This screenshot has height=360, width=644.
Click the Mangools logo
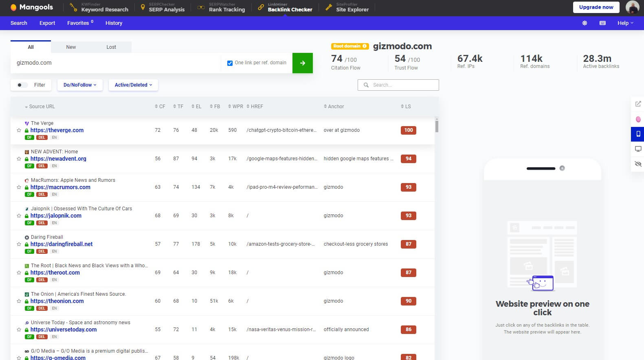click(31, 7)
